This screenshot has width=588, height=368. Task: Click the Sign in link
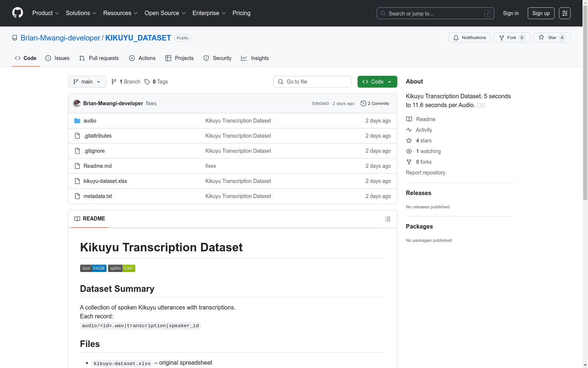tap(511, 13)
